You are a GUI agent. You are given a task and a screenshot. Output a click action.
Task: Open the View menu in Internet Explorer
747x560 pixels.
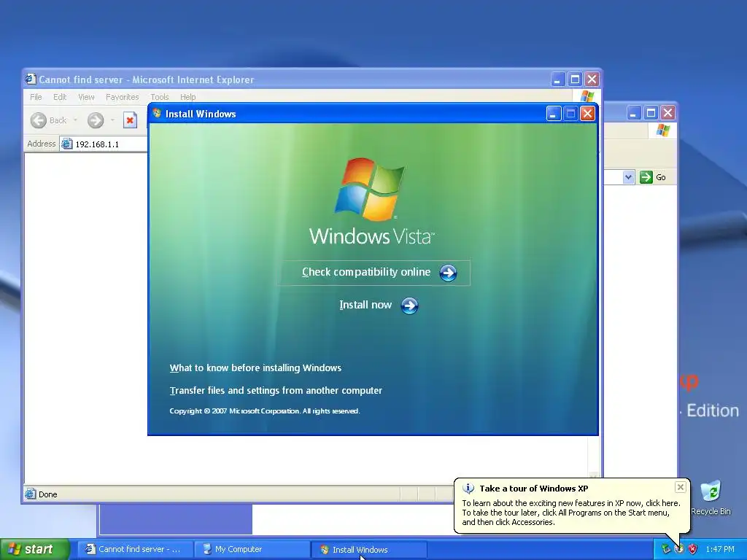(86, 97)
